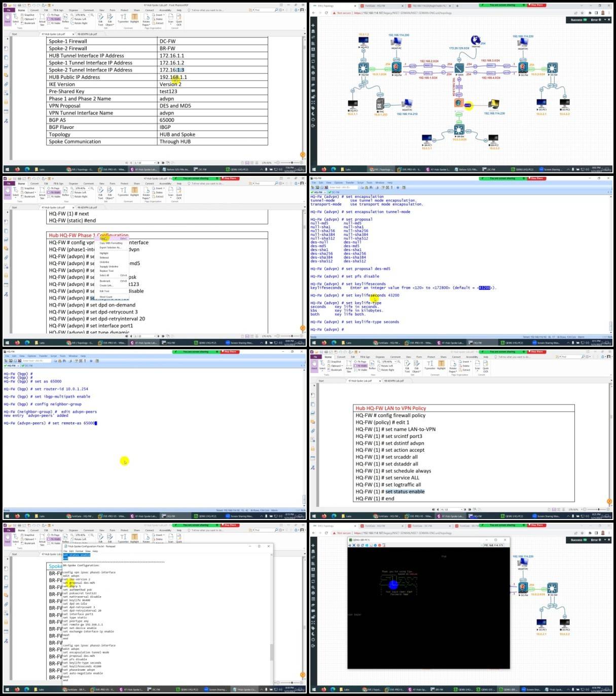The image size is (616, 696).
Task: Click cell text 'Spoke-1 Firewall'
Action: [68, 41]
